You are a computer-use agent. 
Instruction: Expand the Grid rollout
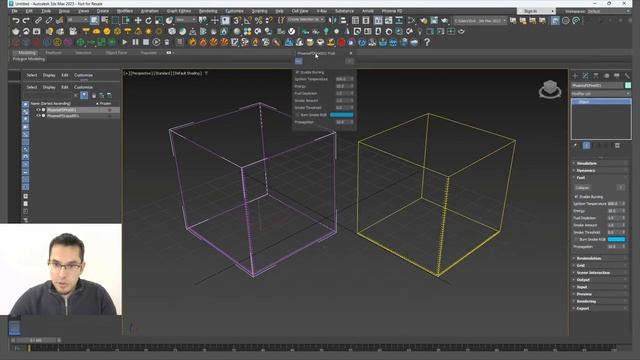[600, 266]
